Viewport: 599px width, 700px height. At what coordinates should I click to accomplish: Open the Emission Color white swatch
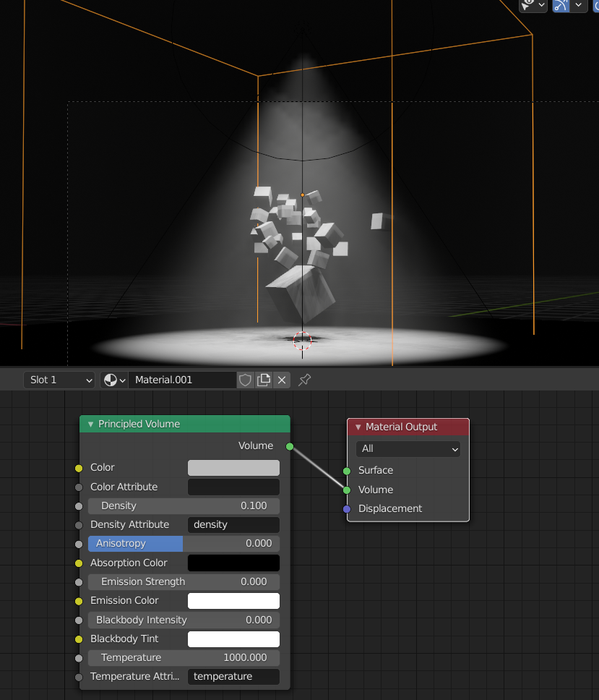click(233, 601)
